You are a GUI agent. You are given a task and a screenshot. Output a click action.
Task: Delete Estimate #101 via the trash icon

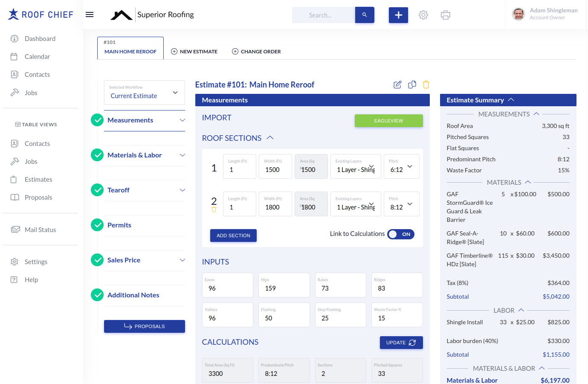(426, 84)
